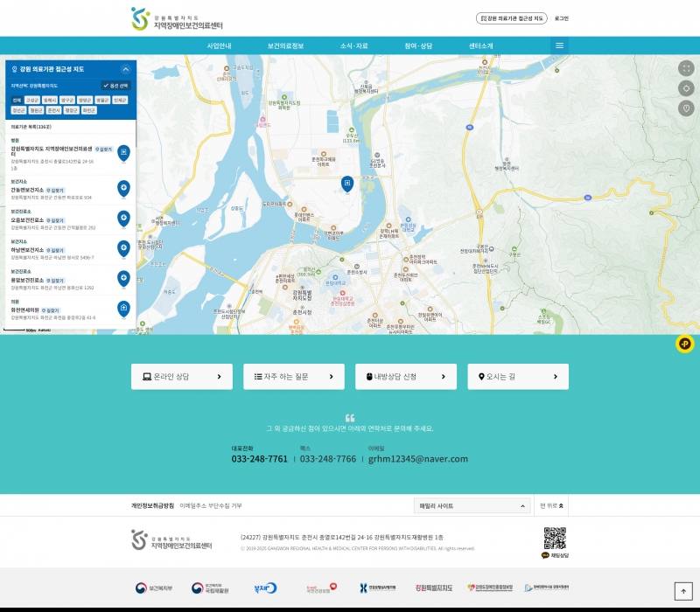This screenshot has height=612, width=700.
Task: Collapse the 강원 의료기관 접근성 지도 panel
Action: [x=125, y=68]
